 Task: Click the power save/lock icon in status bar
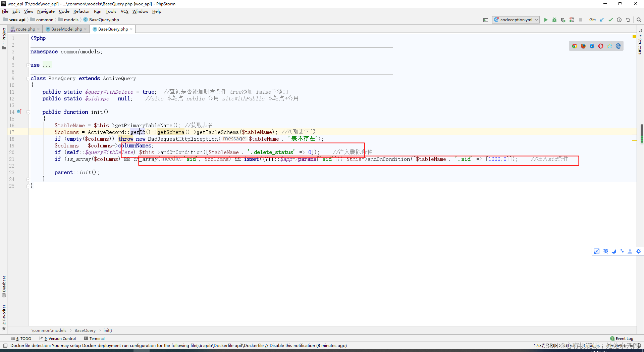click(631, 346)
